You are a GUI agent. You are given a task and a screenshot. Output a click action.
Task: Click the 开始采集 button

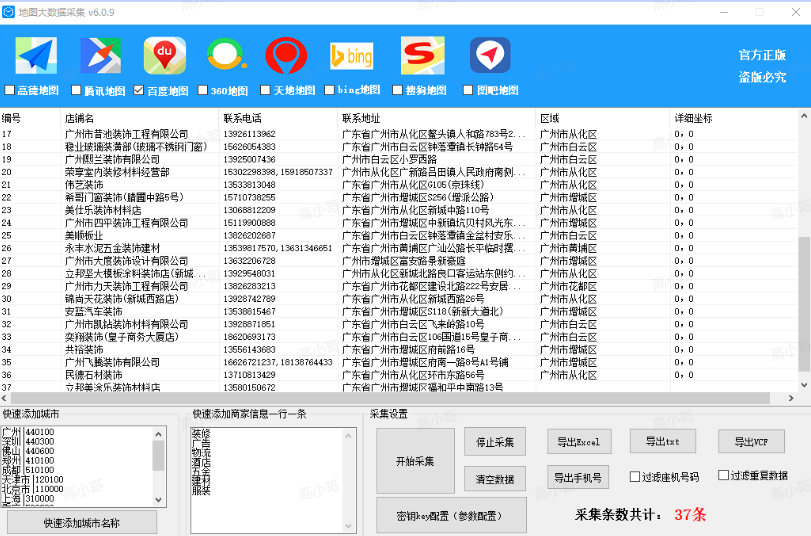click(x=415, y=461)
